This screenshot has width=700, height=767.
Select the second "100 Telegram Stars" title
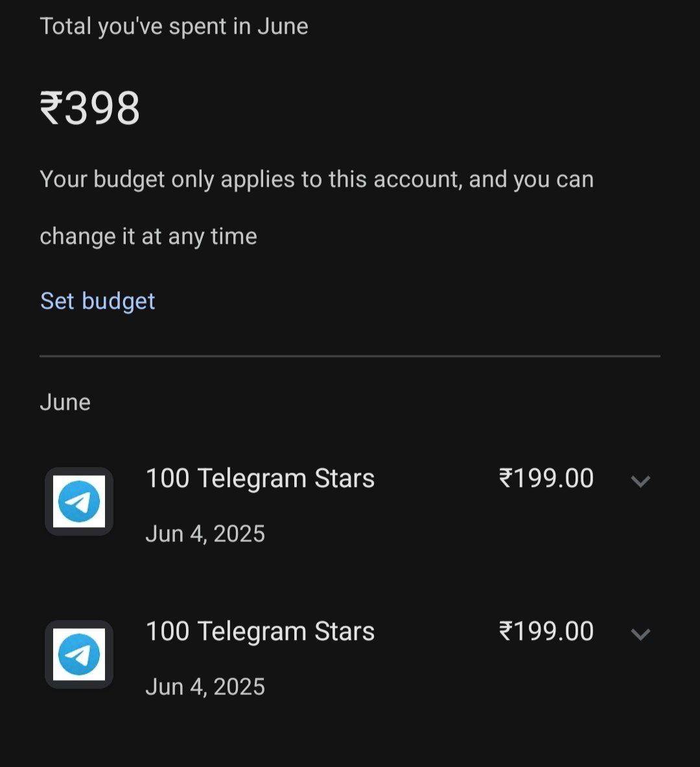click(260, 631)
